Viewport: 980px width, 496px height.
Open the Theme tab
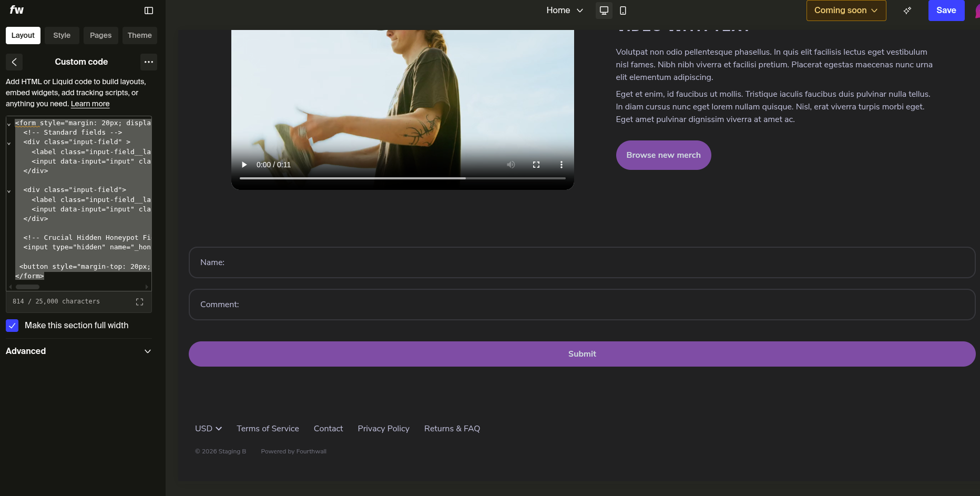pos(140,35)
